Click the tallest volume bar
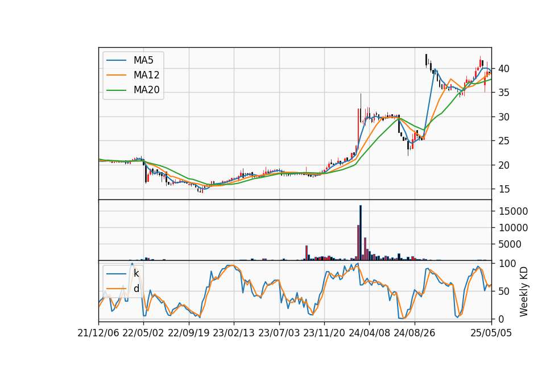546x392 pixels. tap(361, 233)
